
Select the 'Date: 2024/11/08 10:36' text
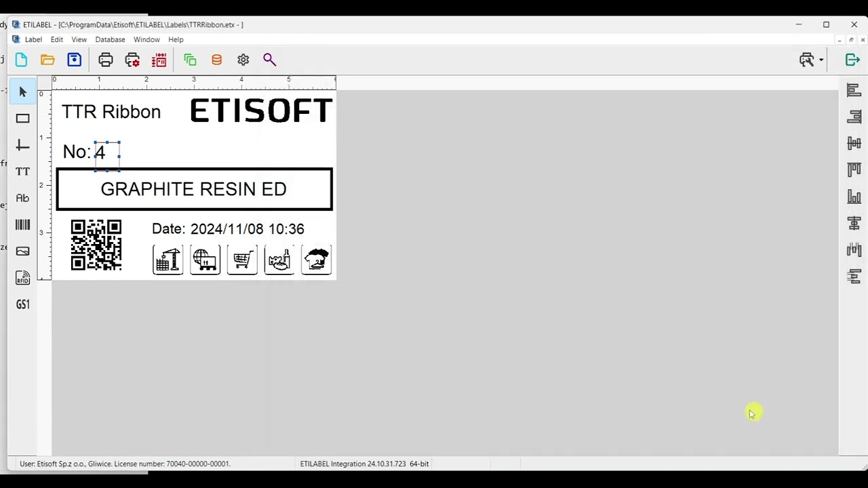(x=228, y=229)
